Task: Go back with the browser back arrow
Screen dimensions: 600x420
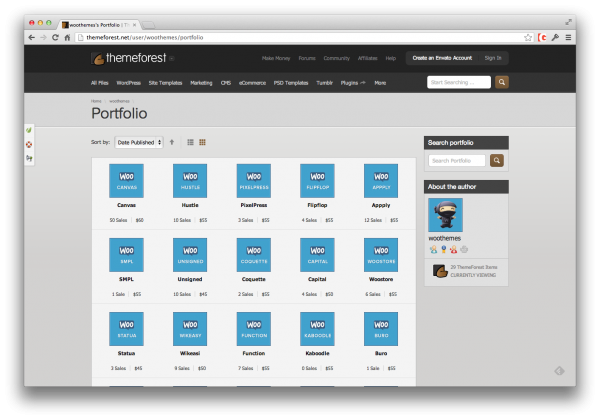Action: [32, 37]
